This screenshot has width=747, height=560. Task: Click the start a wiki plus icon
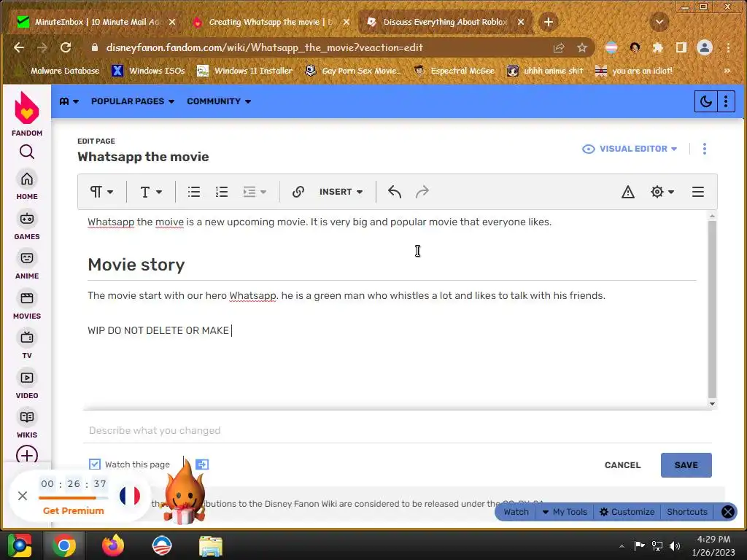27,455
